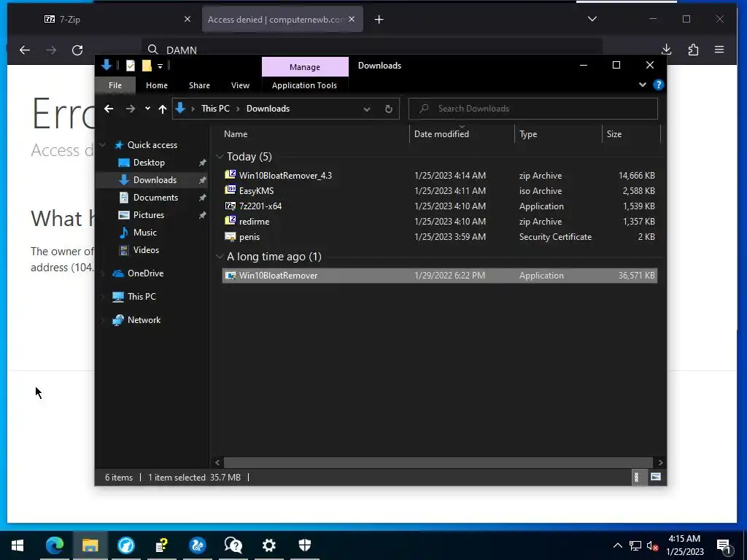Click the Manage contextual tab
This screenshot has height=560, width=747.
tap(305, 66)
